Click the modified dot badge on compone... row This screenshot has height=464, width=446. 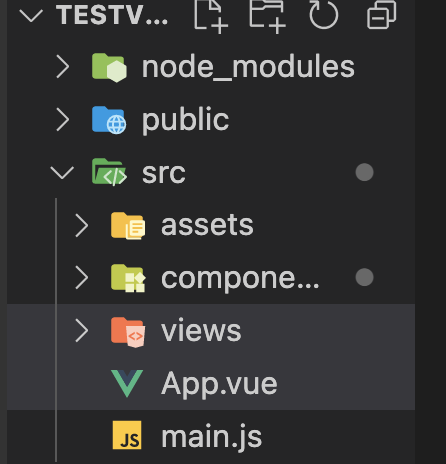tap(364, 277)
